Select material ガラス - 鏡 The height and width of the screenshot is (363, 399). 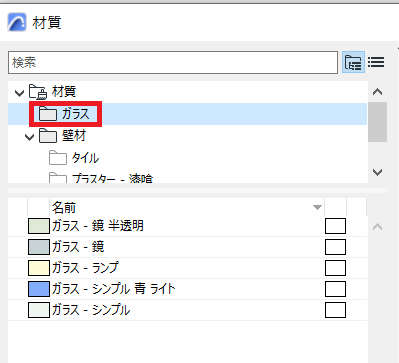click(x=187, y=247)
